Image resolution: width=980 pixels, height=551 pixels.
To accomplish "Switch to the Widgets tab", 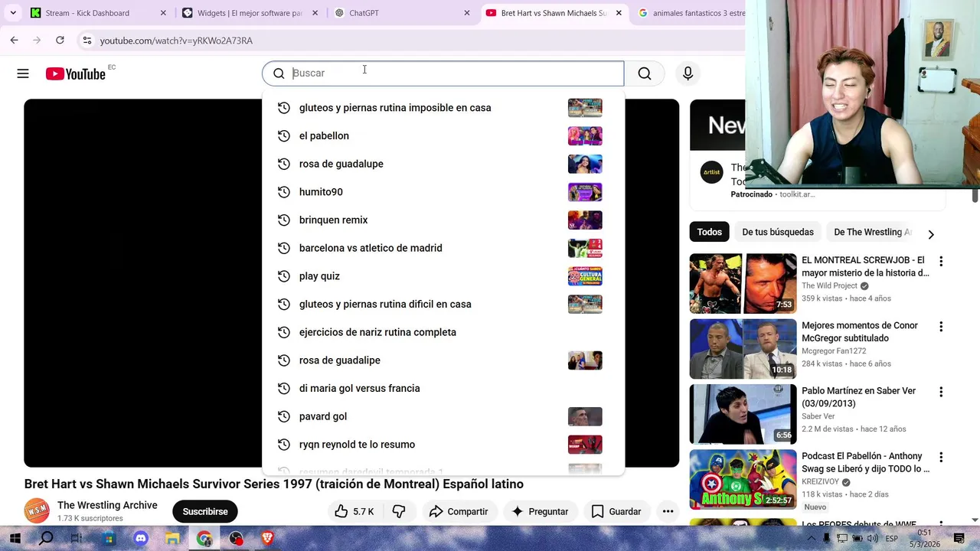I will tap(250, 13).
